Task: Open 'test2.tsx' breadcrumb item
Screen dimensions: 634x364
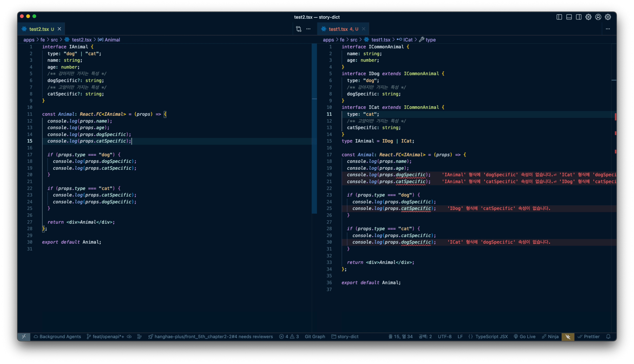Action: 82,40
